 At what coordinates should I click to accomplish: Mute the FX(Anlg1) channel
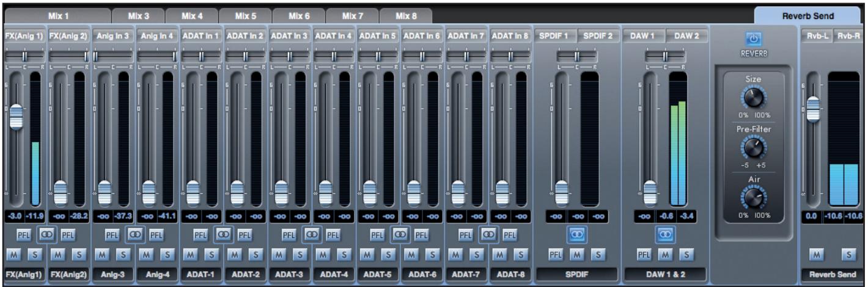13,253
